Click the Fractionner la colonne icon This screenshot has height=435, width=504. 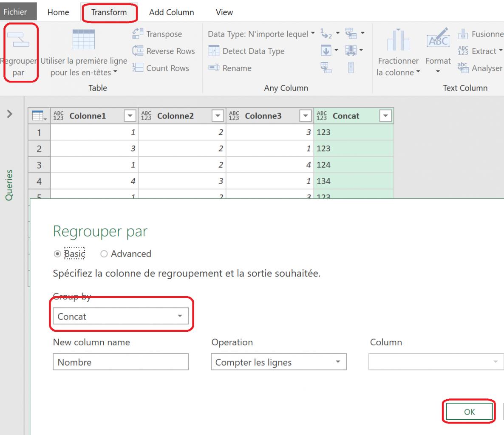[x=398, y=40]
